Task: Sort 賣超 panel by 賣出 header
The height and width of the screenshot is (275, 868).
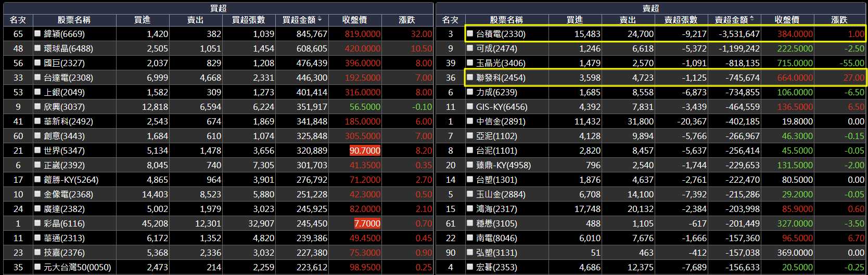Action: click(628, 20)
